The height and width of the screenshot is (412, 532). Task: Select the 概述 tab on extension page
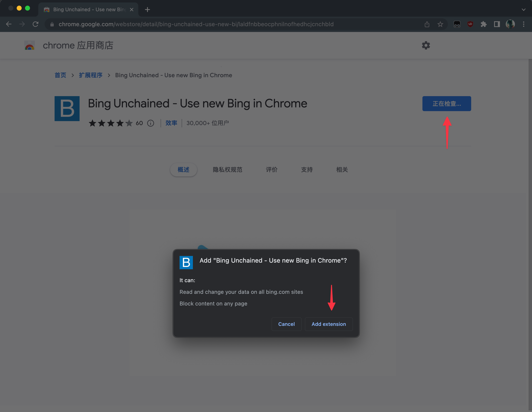(184, 170)
